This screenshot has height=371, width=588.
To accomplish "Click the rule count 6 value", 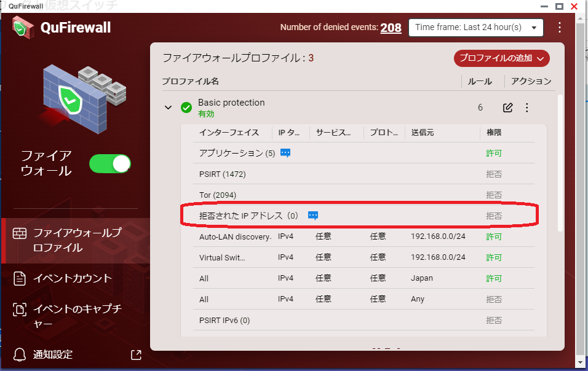I will pos(480,108).
